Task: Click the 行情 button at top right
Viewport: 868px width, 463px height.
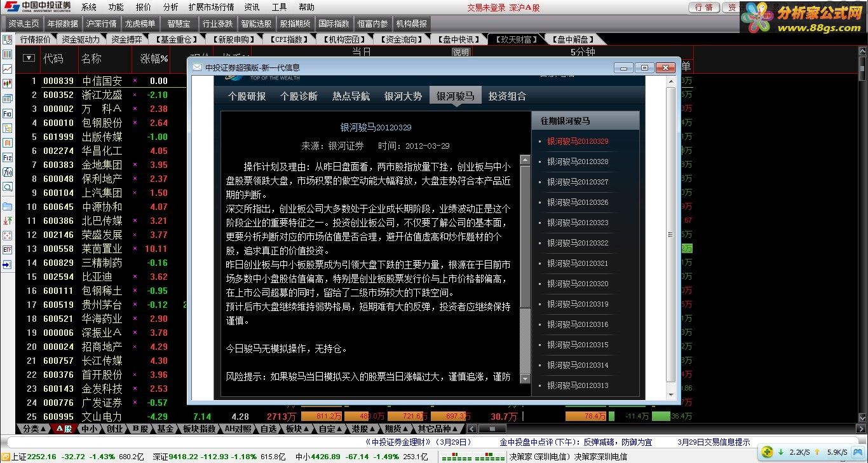Action: tap(704, 8)
